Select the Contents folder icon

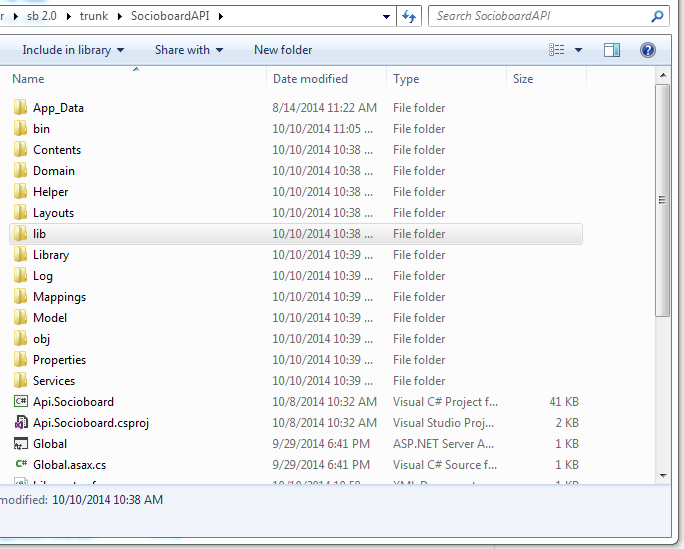point(20,149)
